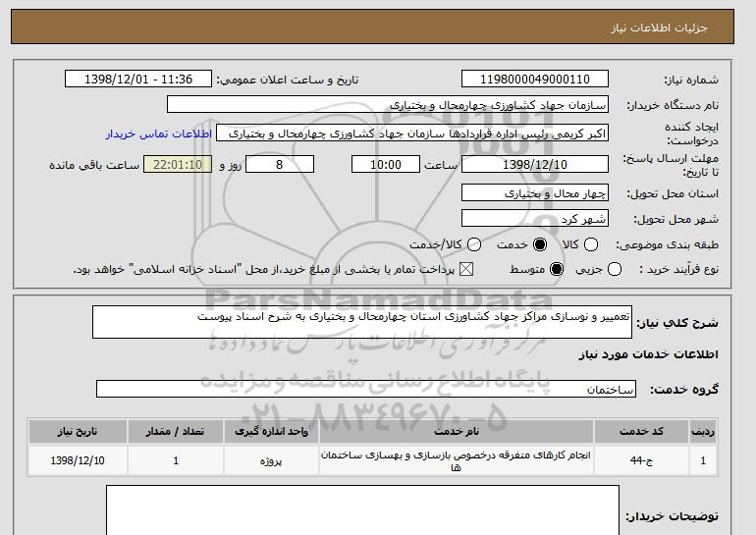Image resolution: width=756 pixels, height=535 pixels.
Task: Click the شرح کلی نیاز description box
Action: pos(362,322)
